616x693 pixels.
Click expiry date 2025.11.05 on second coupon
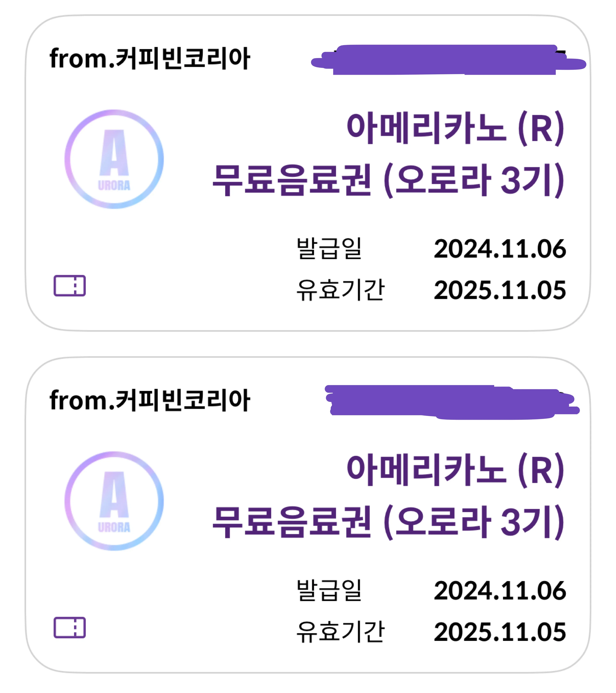pos(499,632)
